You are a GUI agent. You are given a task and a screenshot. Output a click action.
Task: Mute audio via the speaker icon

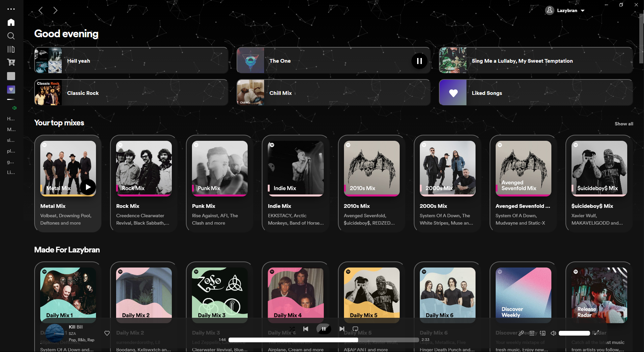click(x=553, y=333)
